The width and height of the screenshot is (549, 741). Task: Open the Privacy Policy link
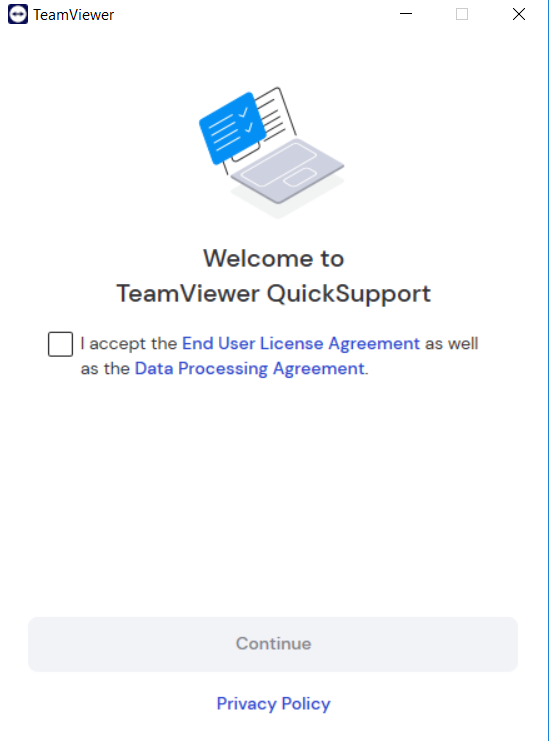pyautogui.click(x=274, y=704)
